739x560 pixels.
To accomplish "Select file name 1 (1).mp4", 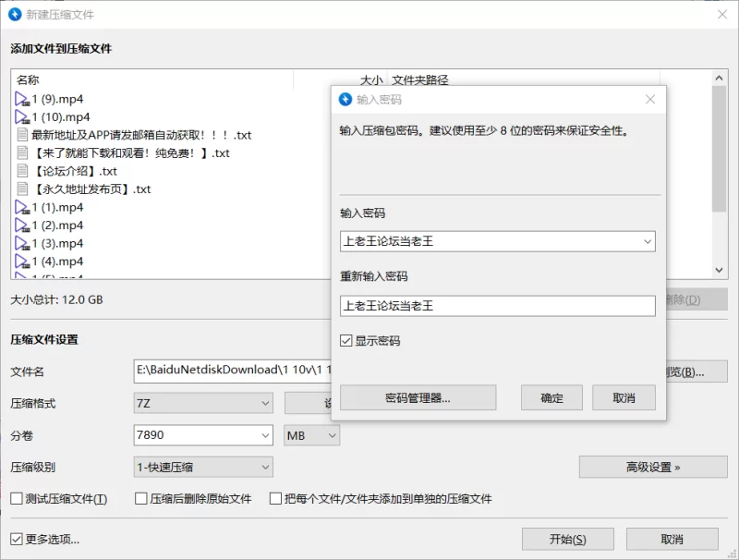I will pos(57,207).
